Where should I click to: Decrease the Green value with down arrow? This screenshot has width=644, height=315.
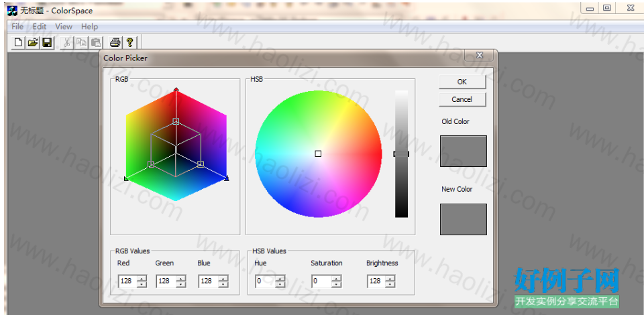[180, 284]
